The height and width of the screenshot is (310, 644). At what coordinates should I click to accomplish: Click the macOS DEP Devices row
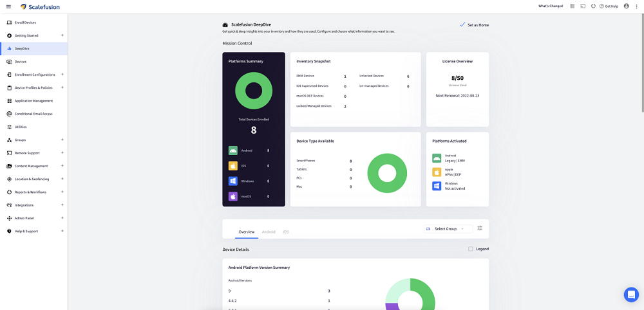321,96
